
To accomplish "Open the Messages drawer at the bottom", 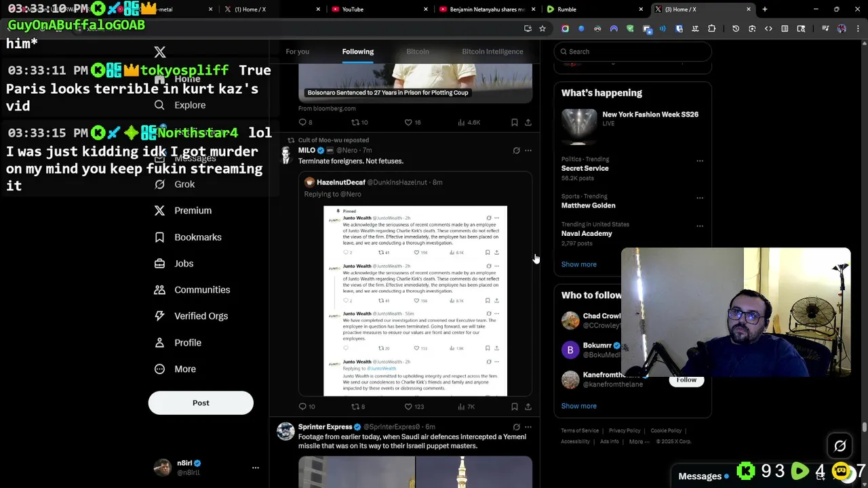I will (x=700, y=476).
